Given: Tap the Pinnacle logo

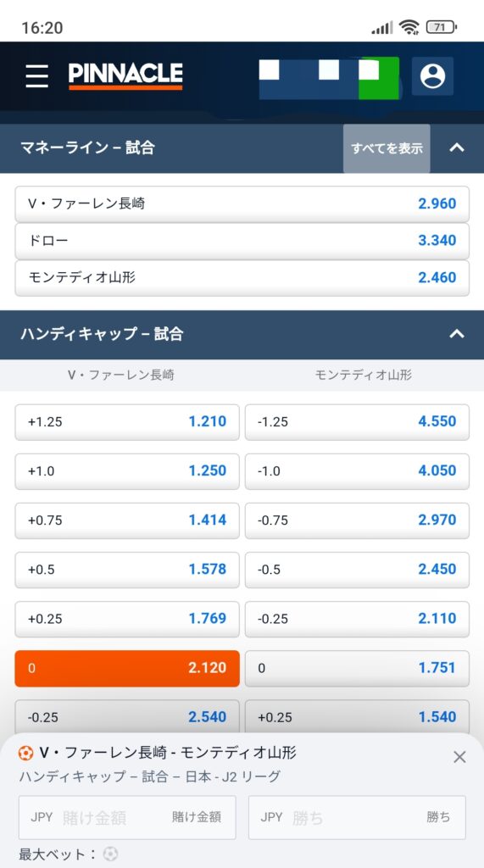Looking at the screenshot, I should [x=125, y=76].
